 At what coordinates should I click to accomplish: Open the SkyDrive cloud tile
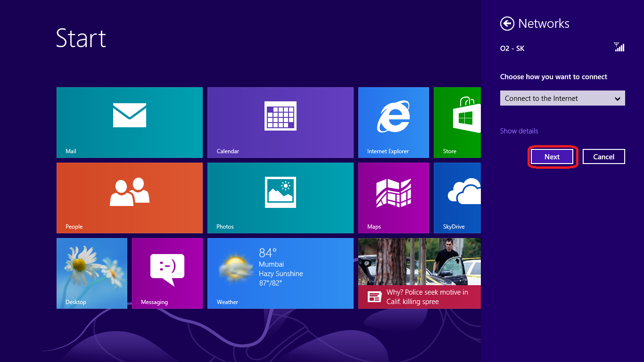[x=457, y=197]
